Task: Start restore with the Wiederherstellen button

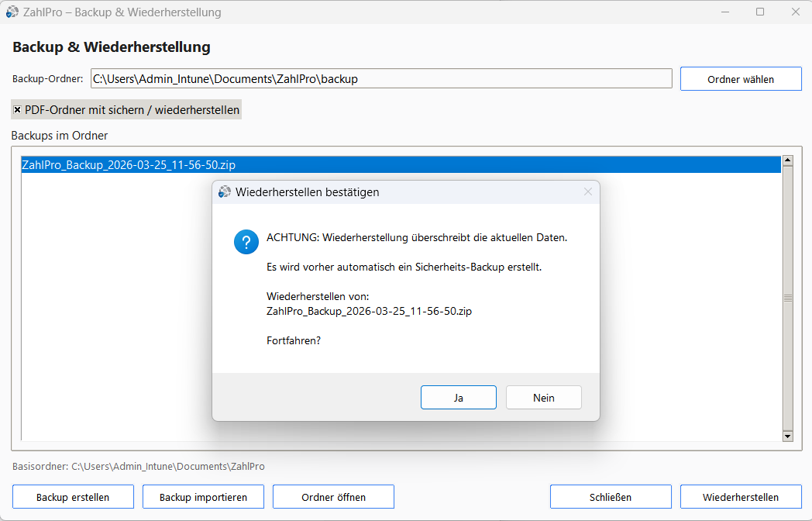Action: 741,496
